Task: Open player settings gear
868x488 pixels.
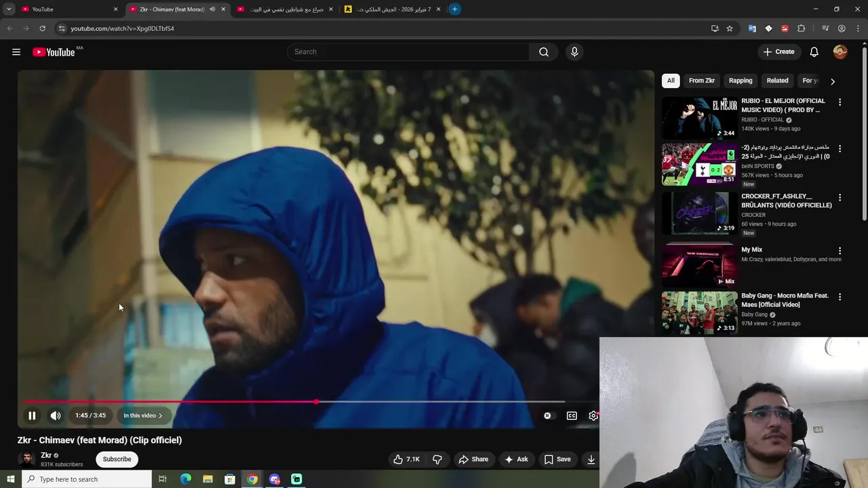Action: 593,415
